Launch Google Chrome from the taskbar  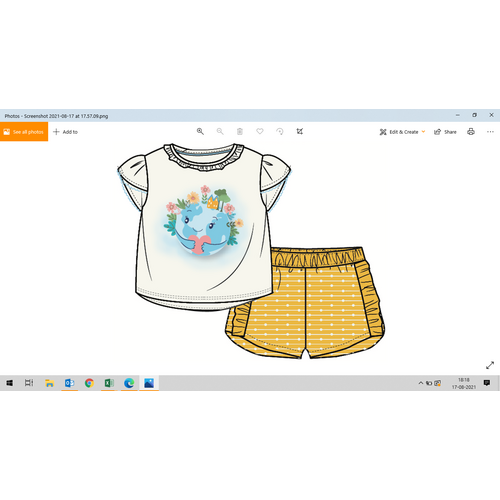tap(89, 383)
